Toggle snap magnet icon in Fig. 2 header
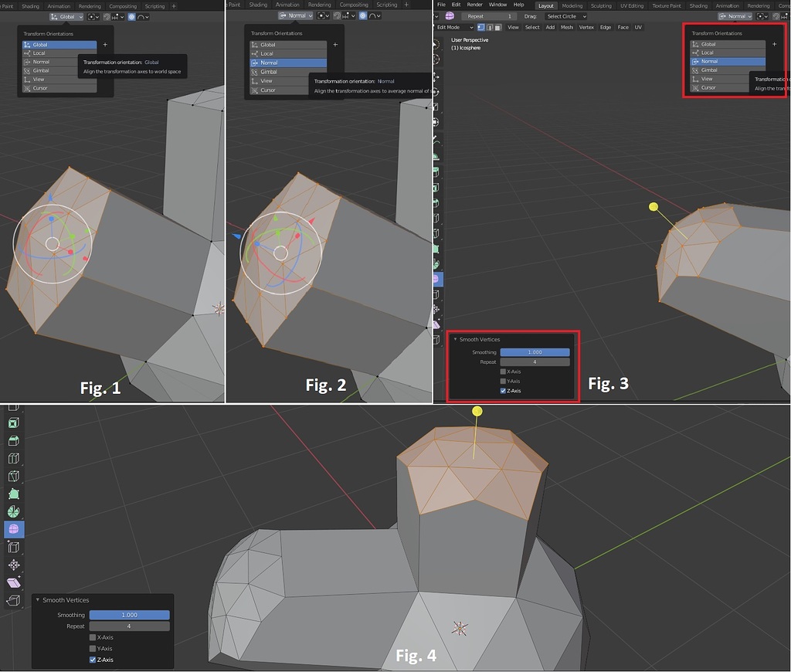 click(337, 16)
